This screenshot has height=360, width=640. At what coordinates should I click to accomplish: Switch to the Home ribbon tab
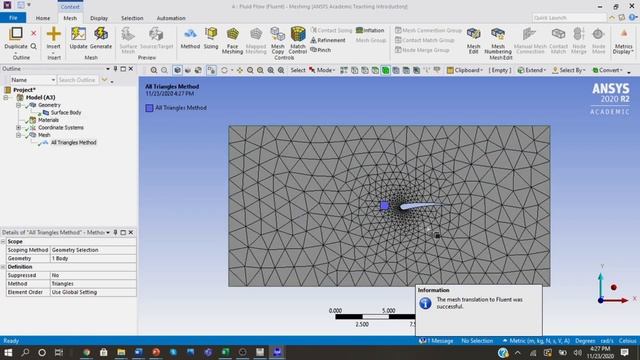point(43,18)
